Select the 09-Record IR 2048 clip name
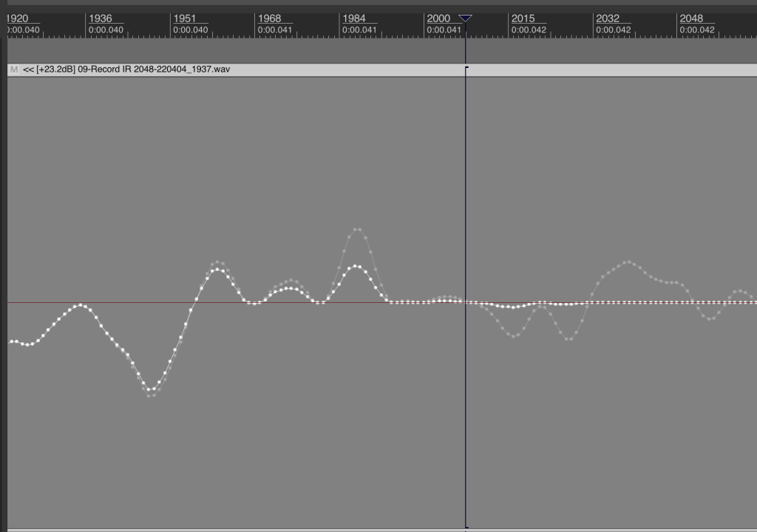Viewport: 757px width, 532px height. (153, 69)
